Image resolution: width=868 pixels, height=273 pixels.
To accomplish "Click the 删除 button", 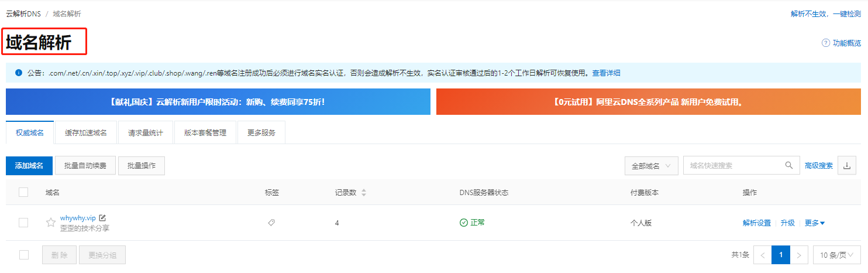I will click(59, 255).
